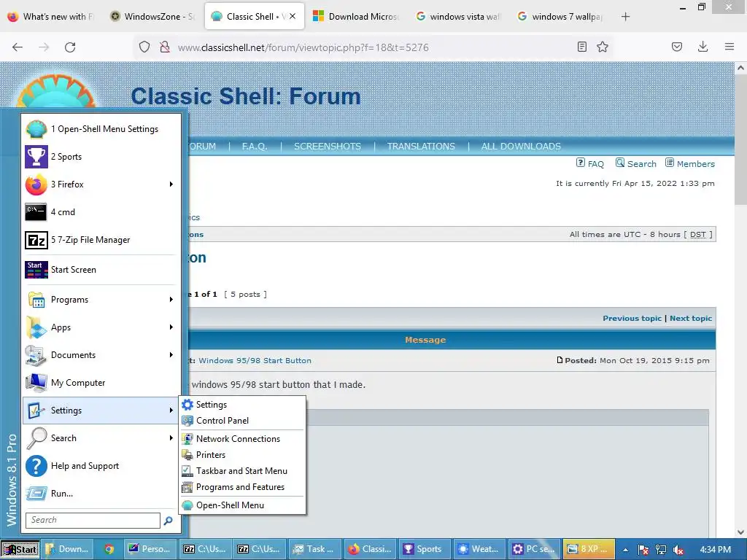Open ALL DOWNLOADS in forum nav bar

[x=521, y=146]
